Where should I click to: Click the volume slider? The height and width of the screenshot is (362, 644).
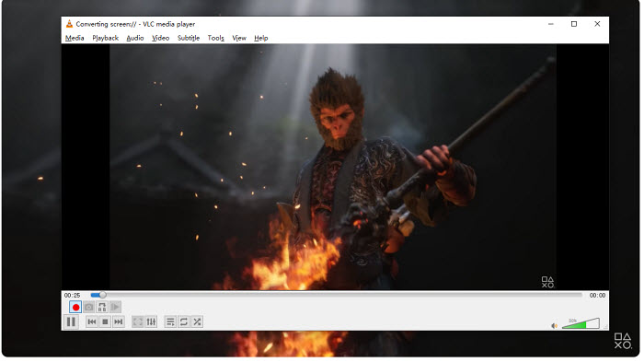tap(581, 323)
